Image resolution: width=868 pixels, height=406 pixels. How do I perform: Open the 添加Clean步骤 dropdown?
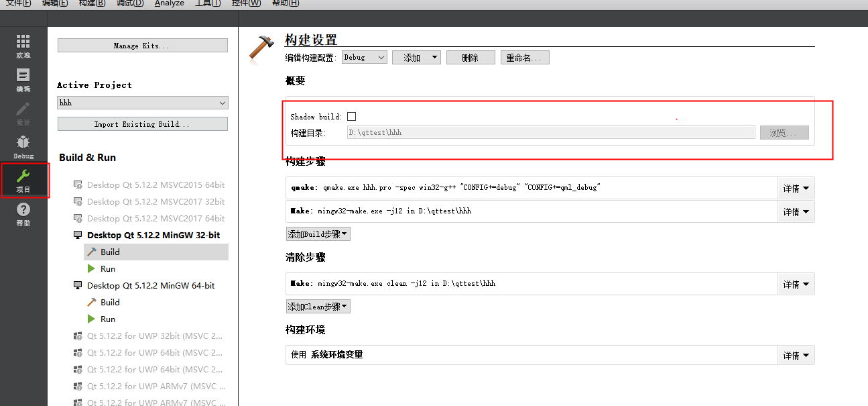click(x=318, y=307)
